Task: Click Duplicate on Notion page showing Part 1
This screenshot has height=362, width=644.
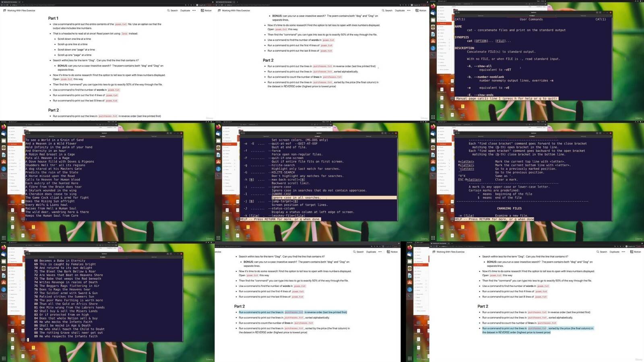Action: point(185,10)
